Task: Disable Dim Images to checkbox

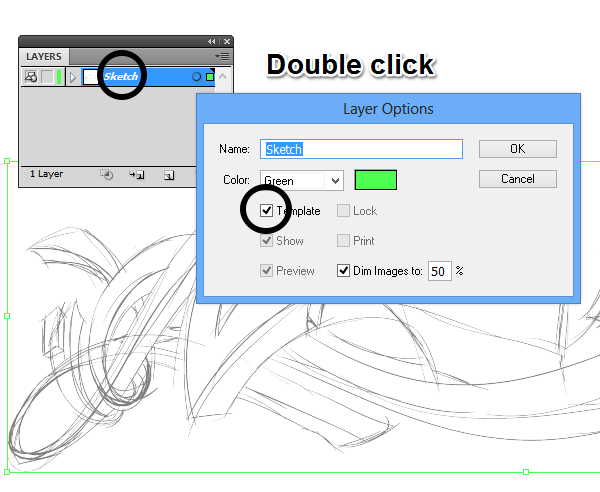Action: [x=344, y=271]
